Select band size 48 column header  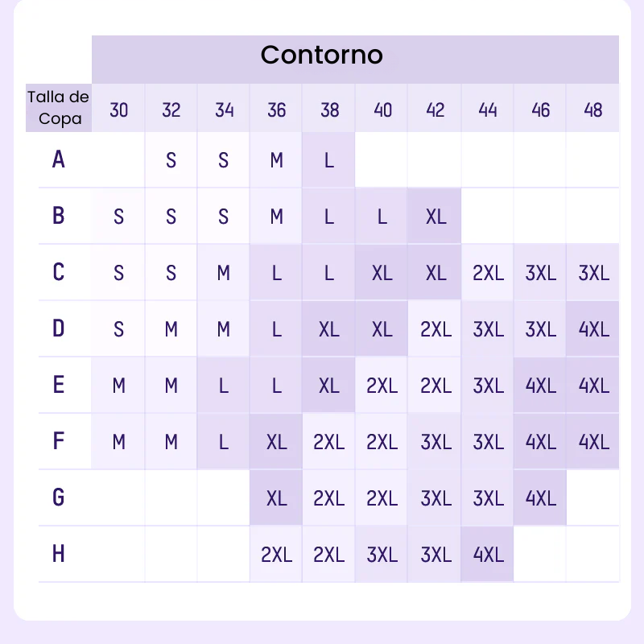[x=593, y=109]
